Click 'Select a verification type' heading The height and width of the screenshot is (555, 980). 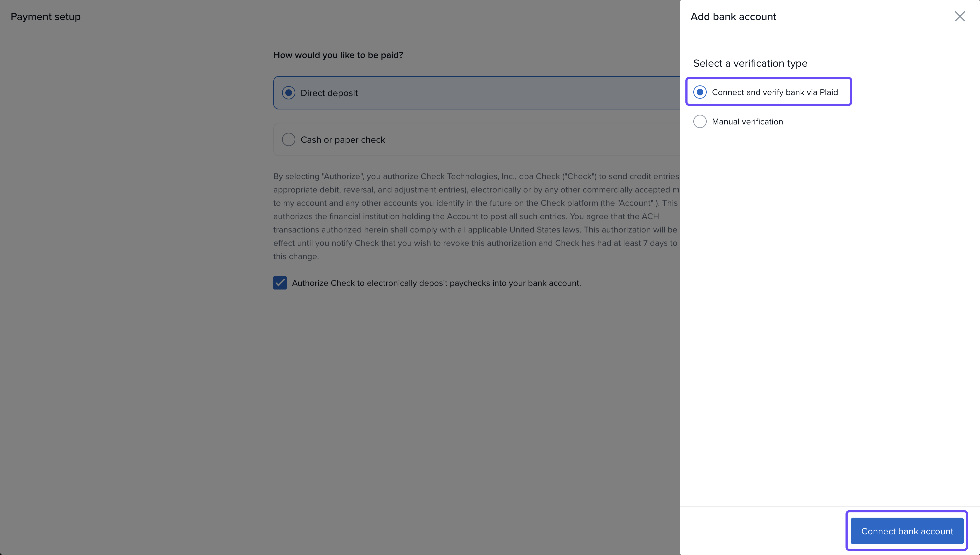pyautogui.click(x=750, y=63)
